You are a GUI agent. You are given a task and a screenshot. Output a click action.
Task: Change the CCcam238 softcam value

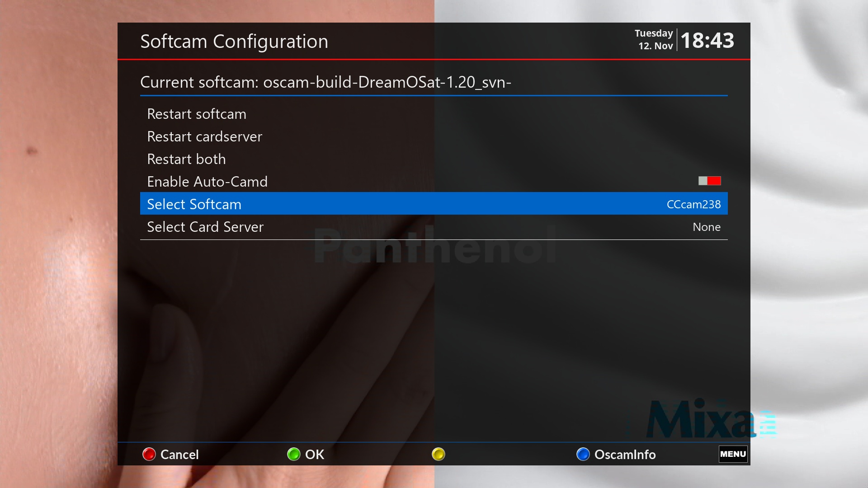point(693,204)
